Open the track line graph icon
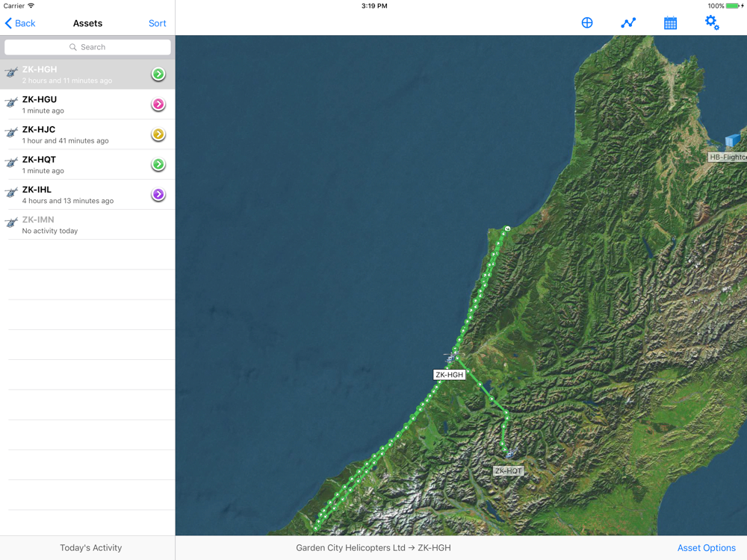This screenshot has width=747, height=560. (628, 23)
